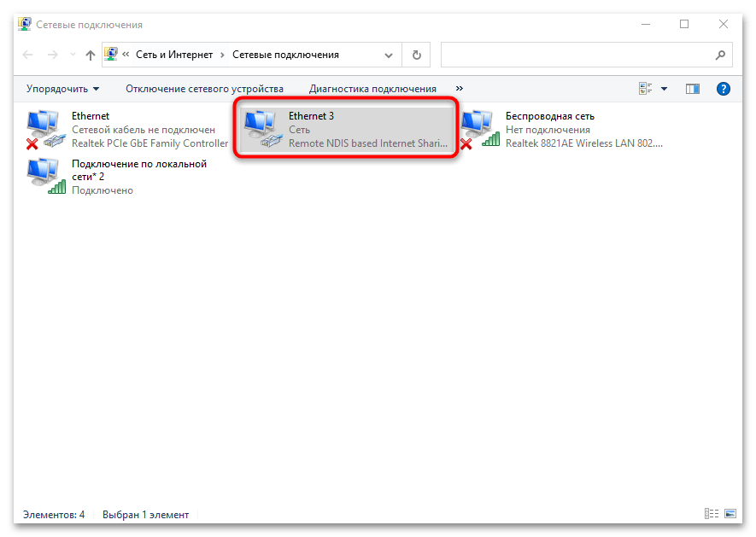756x537 pixels.
Task: Click Подключено status text
Action: click(103, 190)
